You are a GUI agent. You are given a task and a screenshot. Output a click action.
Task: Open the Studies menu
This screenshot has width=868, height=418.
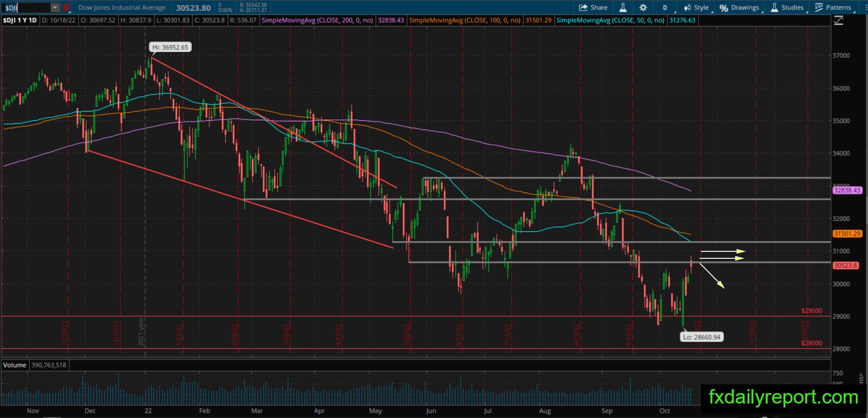(x=787, y=7)
